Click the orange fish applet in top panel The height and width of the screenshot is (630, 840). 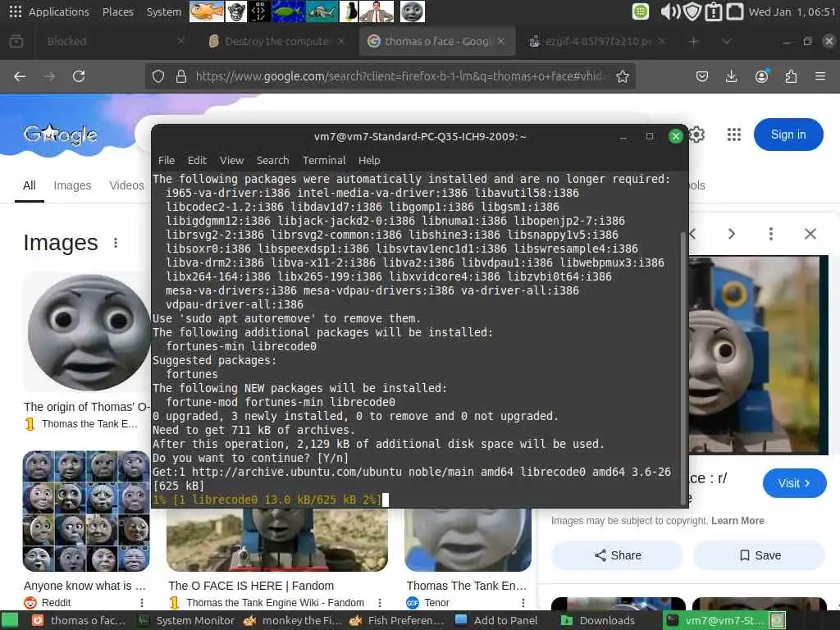point(207,11)
